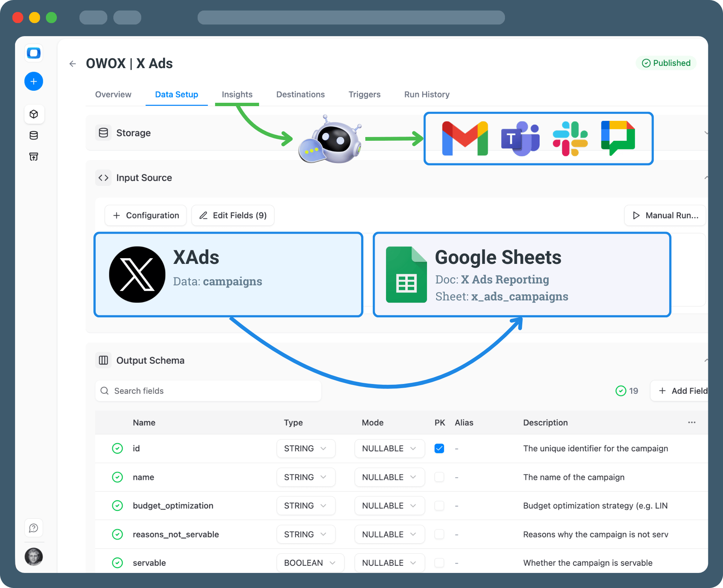Switch to the Run History tab
The image size is (723, 588).
tap(427, 94)
